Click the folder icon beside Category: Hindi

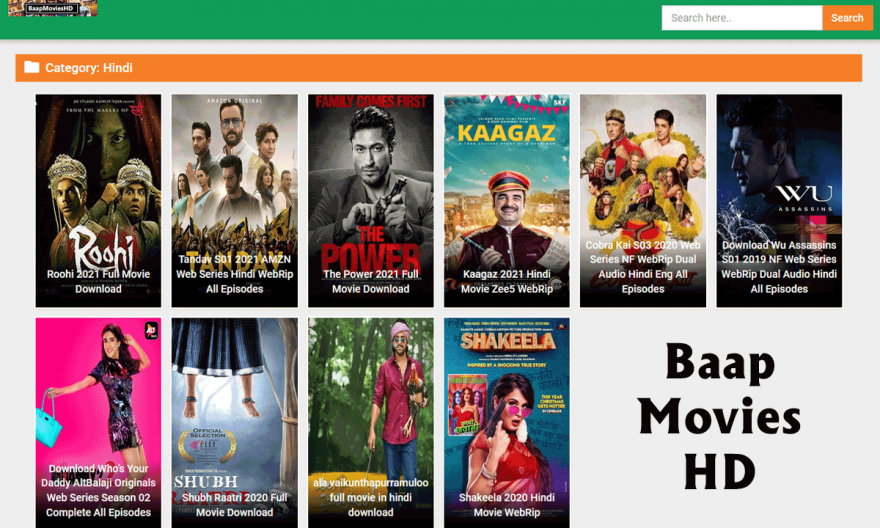pyautogui.click(x=32, y=67)
